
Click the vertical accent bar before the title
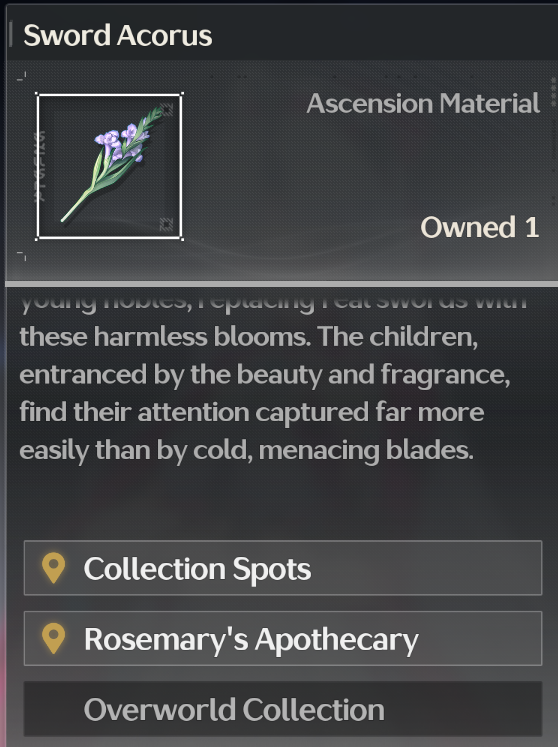(10, 35)
